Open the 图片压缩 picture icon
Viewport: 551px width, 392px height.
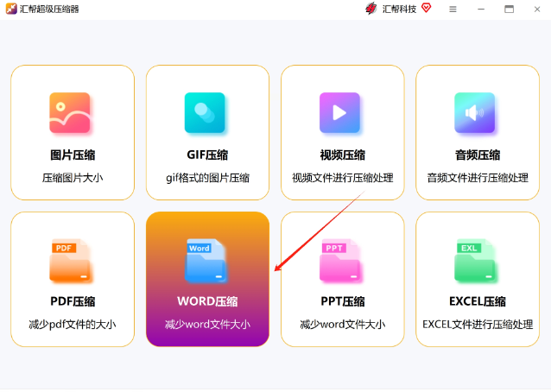[70, 113]
